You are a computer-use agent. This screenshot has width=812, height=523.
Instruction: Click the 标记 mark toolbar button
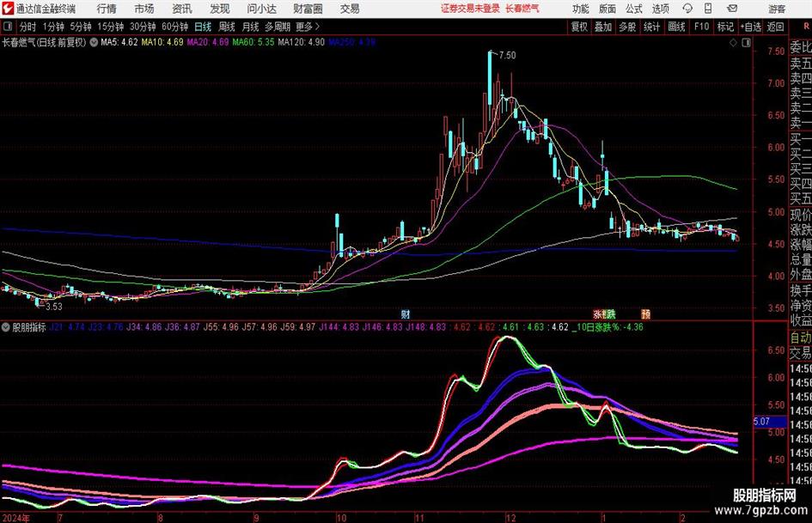click(x=725, y=27)
